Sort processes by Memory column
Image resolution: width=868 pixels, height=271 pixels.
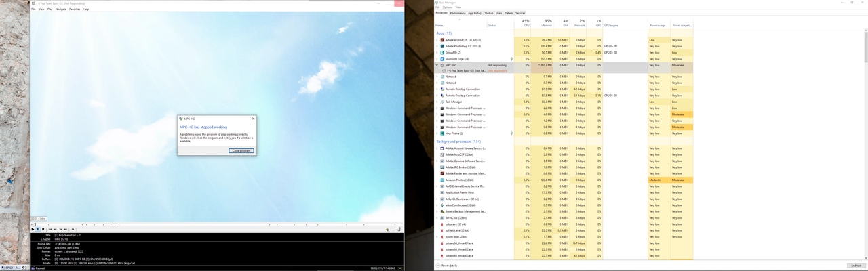coord(541,23)
